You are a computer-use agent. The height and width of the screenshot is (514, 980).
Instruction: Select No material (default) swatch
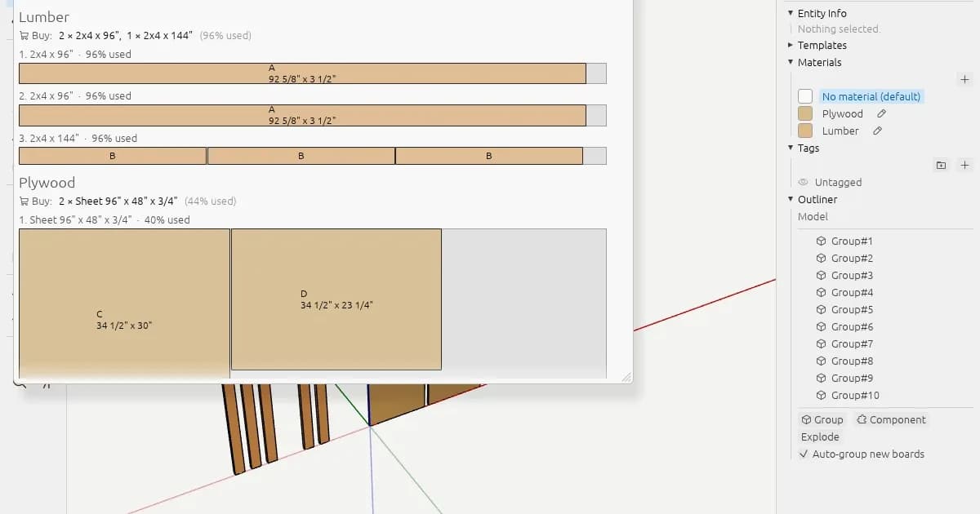pos(805,96)
